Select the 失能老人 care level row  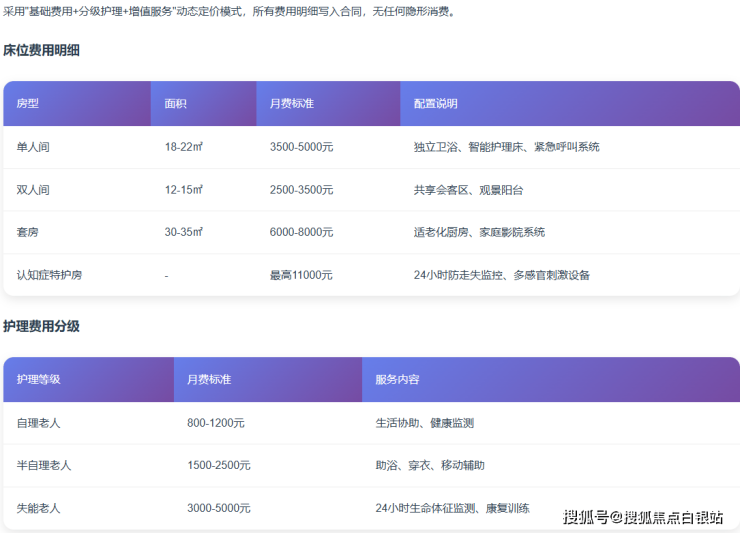pos(39,508)
